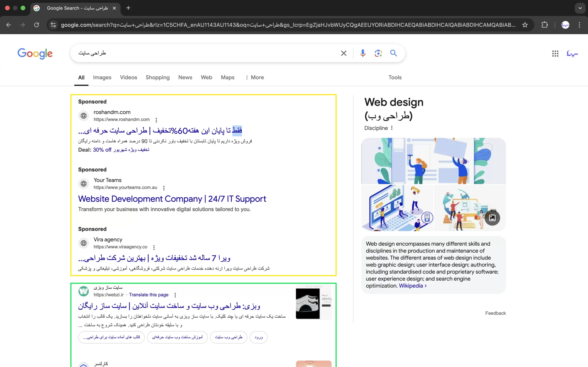
Task: Reload the current page
Action: (x=37, y=25)
